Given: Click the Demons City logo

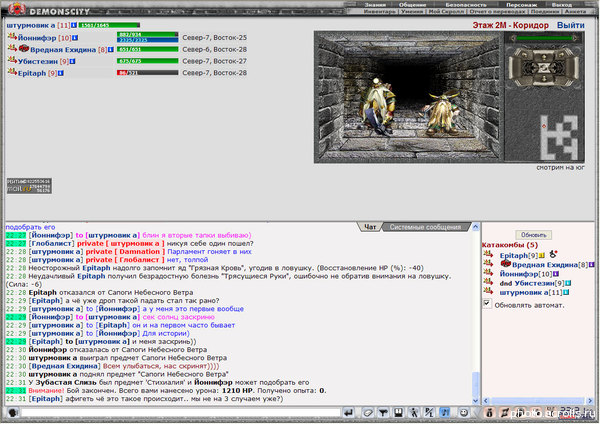Looking at the screenshot, I should click(x=49, y=9).
